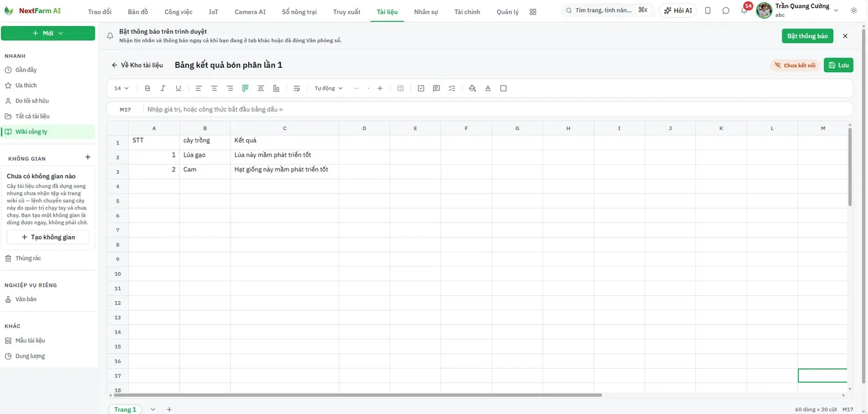Toggle underline formatting in the toolbar

pos(178,88)
